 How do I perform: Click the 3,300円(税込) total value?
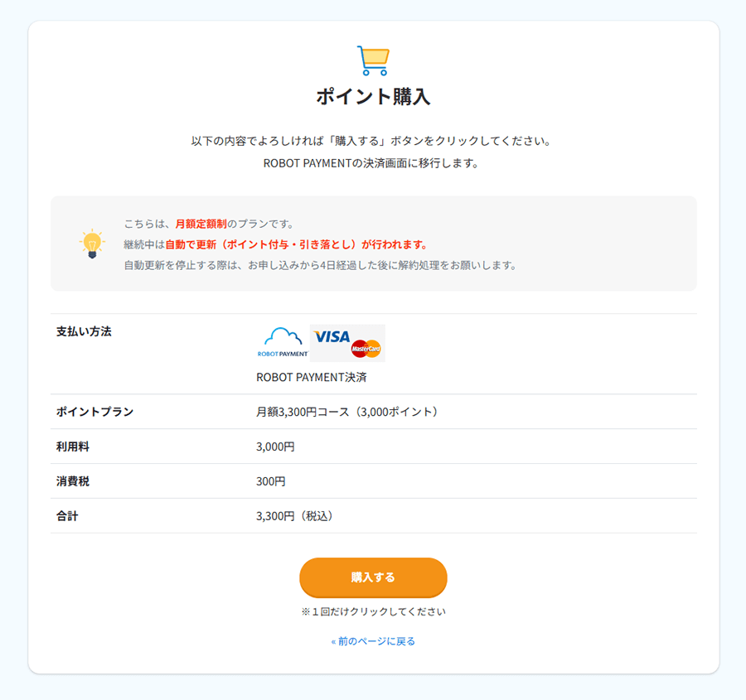coord(295,516)
